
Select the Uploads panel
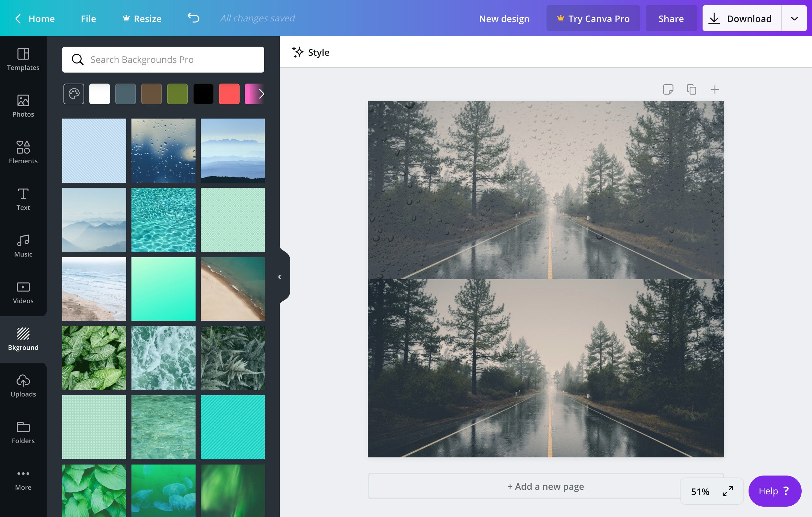coord(23,385)
